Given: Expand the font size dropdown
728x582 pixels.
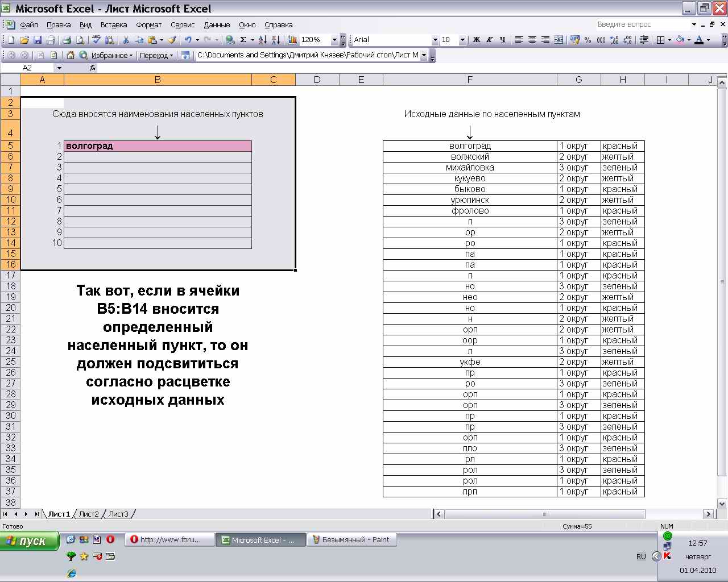Looking at the screenshot, I should coord(462,40).
